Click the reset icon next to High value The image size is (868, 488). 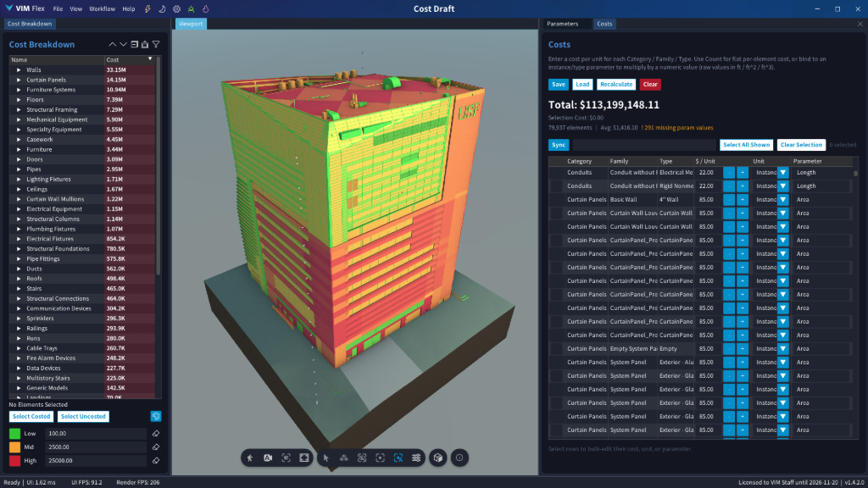156,460
